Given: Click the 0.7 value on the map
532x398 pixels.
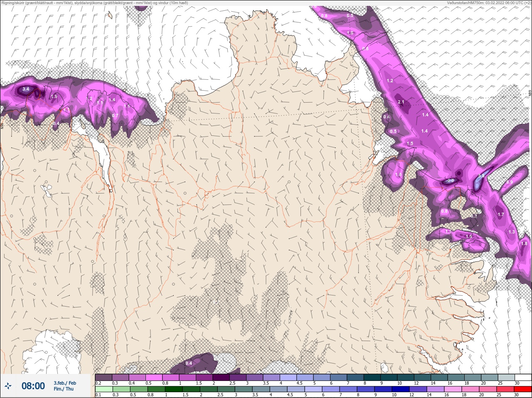Looking at the screenshot, I should (115, 116).
